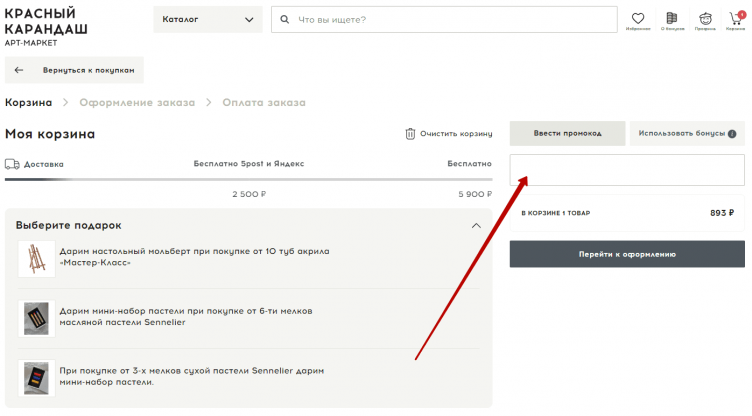The height and width of the screenshot is (416, 752).
Task: Choose the Sennelier oil pastel mini-set gift
Action: (x=36, y=318)
